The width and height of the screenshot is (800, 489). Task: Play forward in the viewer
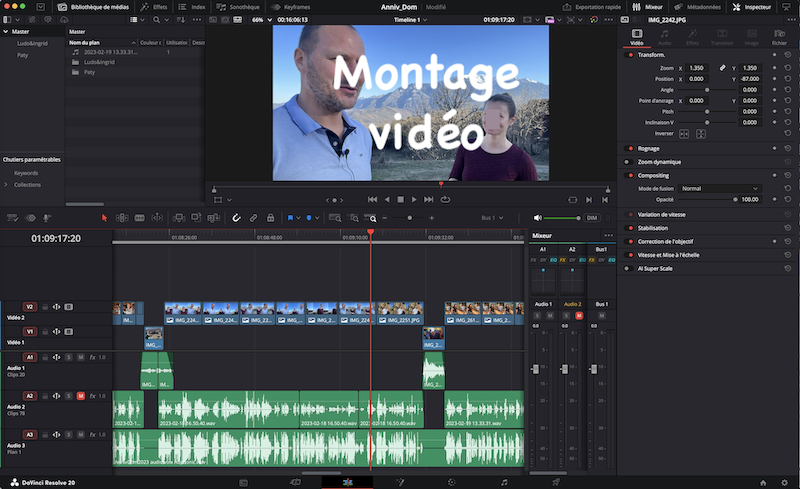pos(414,200)
